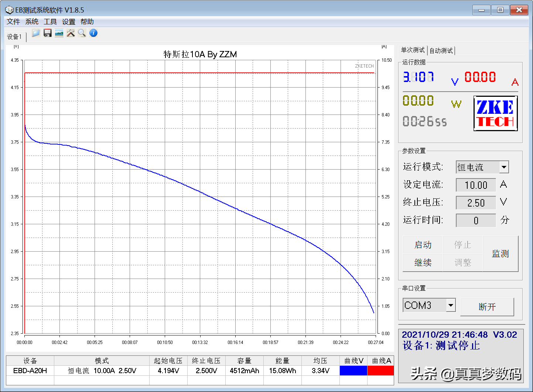Viewport: 533px width, 392px height.
Task: Click the floppy disk save icon
Action: point(47,33)
